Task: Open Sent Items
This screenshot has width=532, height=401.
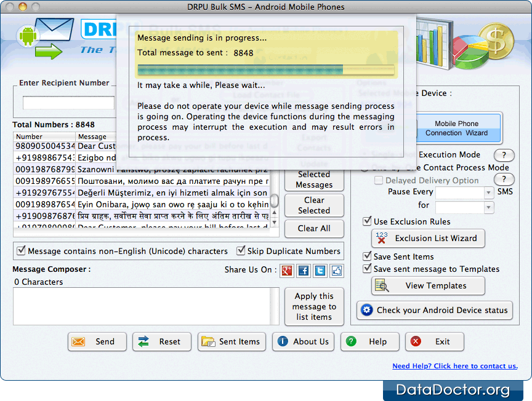Action: pos(232,342)
